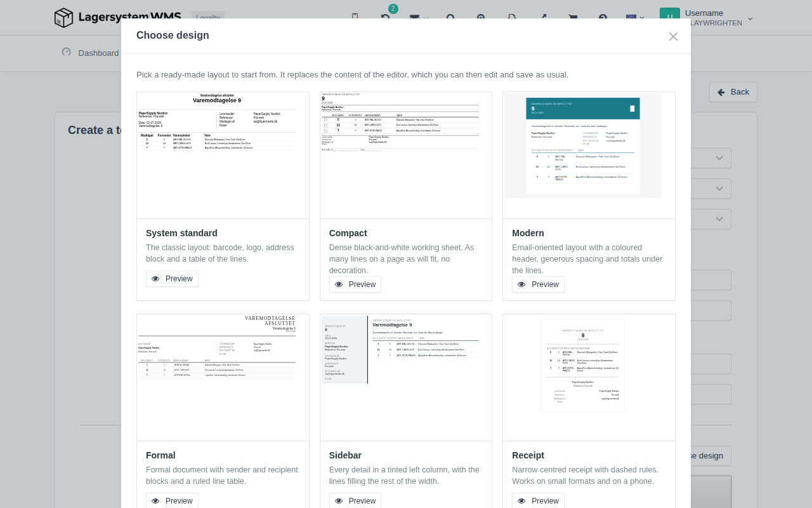Click the 'Sidebar' card title
Screen dimensions: 812x508
pyautogui.click(x=345, y=455)
